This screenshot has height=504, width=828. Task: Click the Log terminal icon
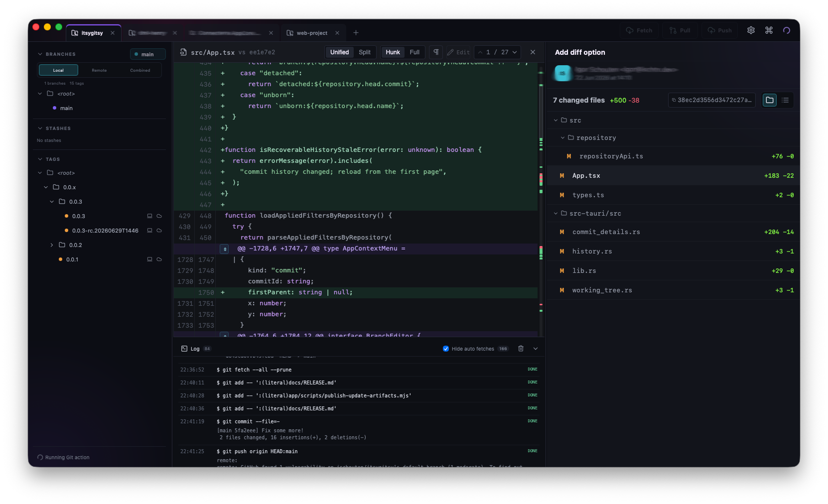coord(184,349)
